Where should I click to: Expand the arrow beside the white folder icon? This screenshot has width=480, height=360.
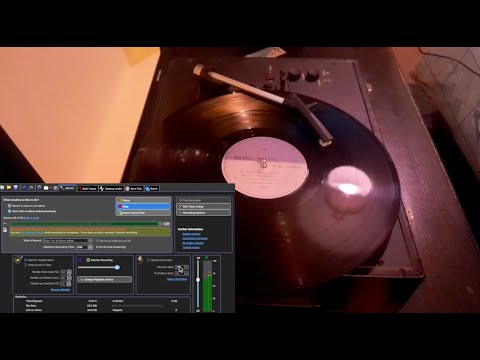(x=51, y=188)
